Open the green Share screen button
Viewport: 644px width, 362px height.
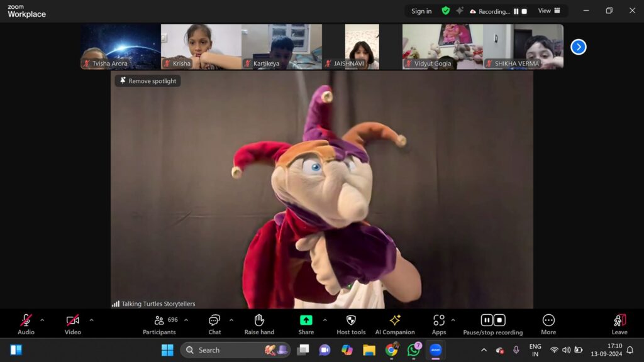(x=306, y=321)
